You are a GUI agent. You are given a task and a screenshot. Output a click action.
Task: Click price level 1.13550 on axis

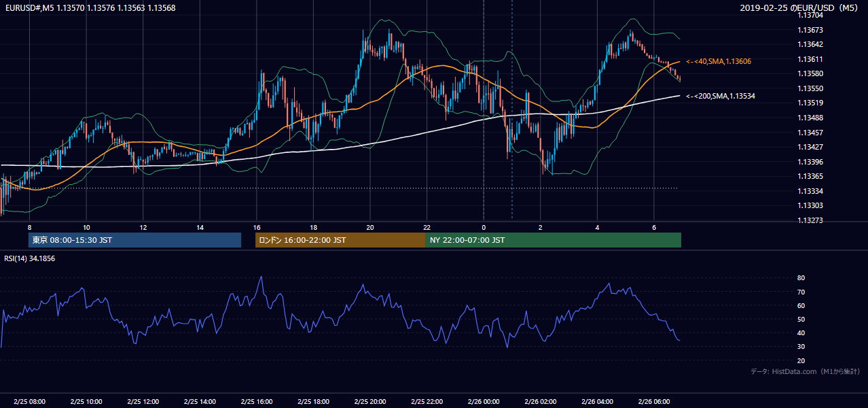[811, 88]
